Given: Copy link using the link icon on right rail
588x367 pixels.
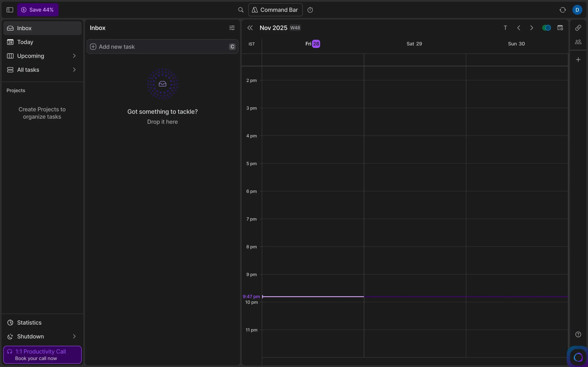Looking at the screenshot, I should 578,28.
